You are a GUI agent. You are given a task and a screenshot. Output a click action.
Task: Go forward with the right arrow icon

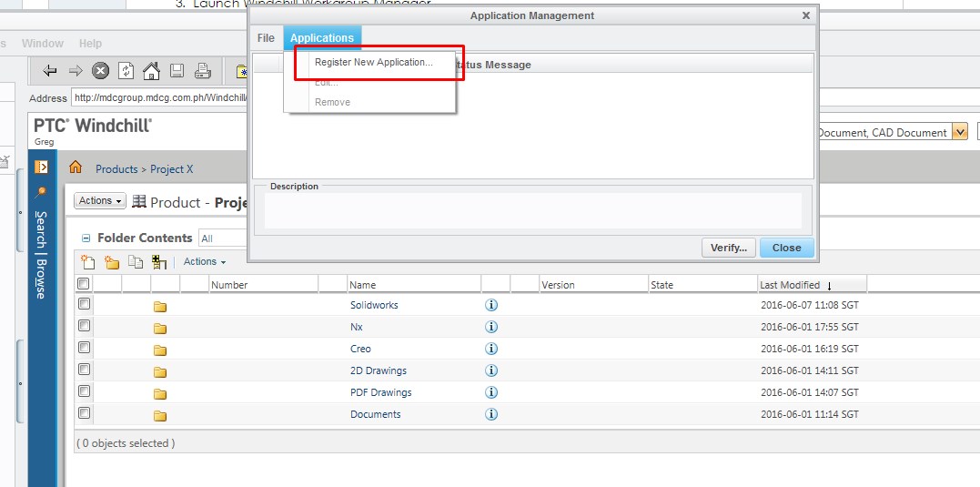(75, 71)
